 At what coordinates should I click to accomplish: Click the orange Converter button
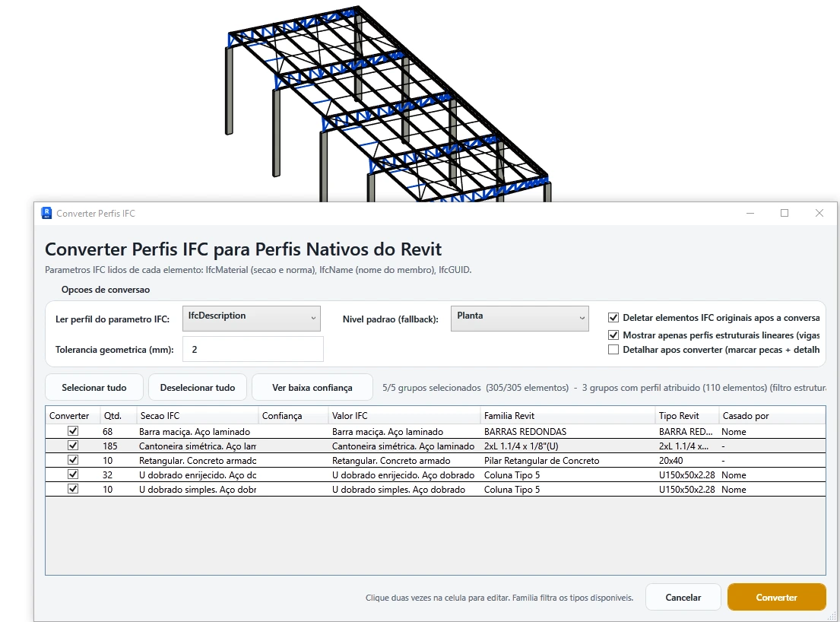[777, 598]
